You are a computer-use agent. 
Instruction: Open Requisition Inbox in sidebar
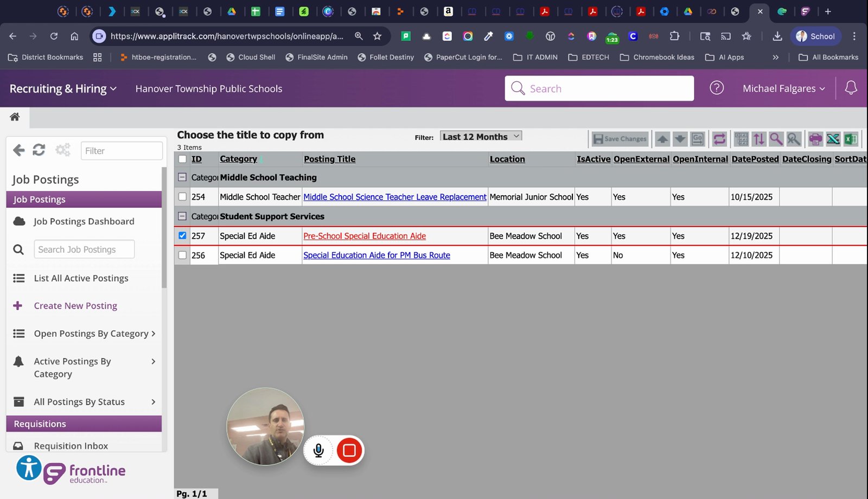point(71,446)
